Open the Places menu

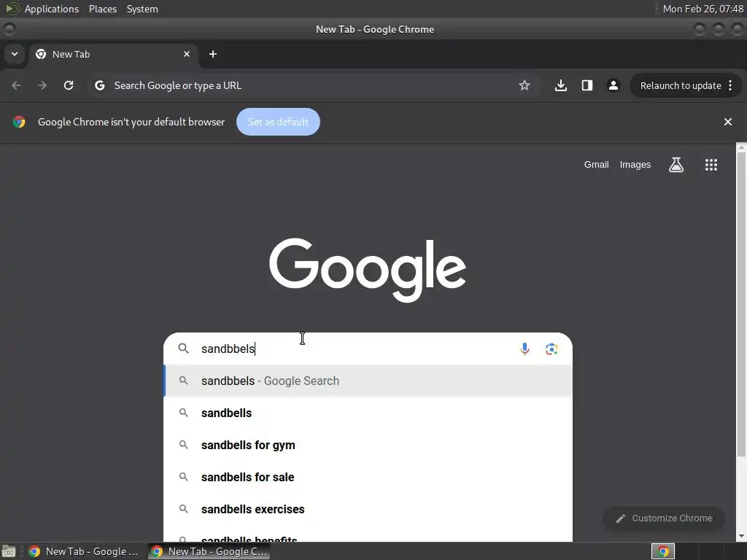[x=103, y=9]
